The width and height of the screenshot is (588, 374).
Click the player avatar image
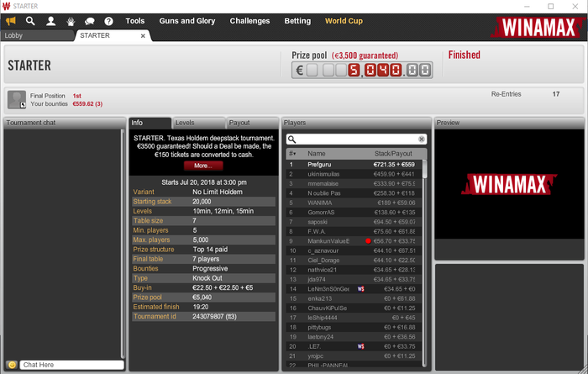(17, 99)
